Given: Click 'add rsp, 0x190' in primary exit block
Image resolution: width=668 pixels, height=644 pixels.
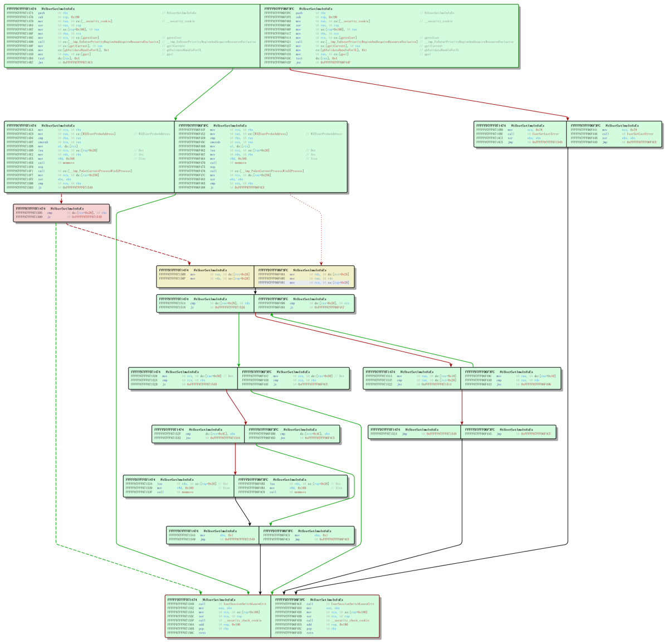Looking at the screenshot, I should click(x=204, y=625).
